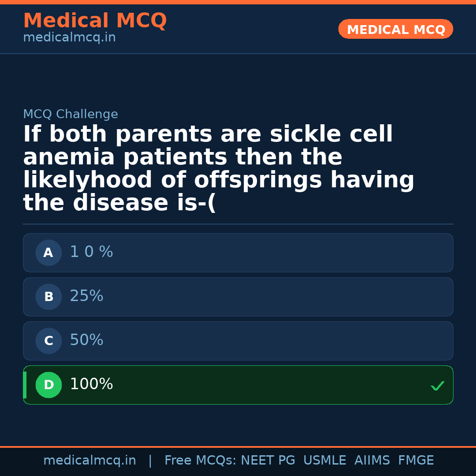Select the 50% answer option
The image size is (476, 476).
coord(238,341)
